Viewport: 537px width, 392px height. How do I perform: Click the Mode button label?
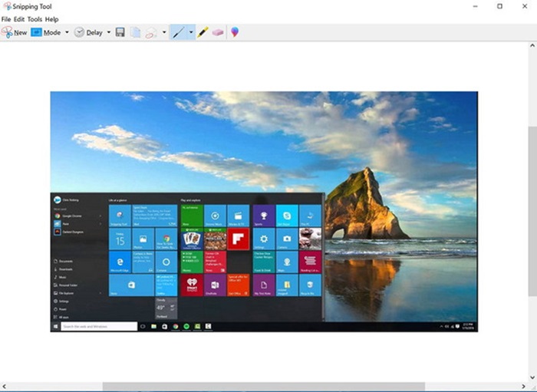pyautogui.click(x=51, y=32)
